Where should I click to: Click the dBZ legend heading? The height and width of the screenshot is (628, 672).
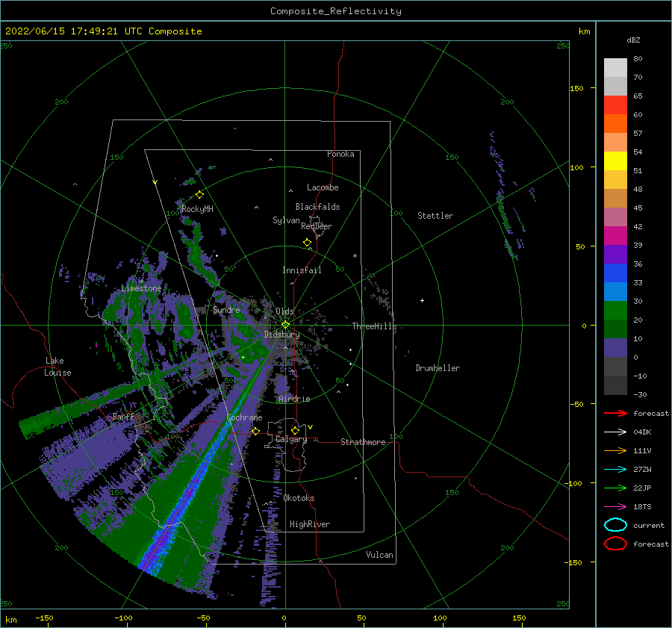(x=633, y=40)
